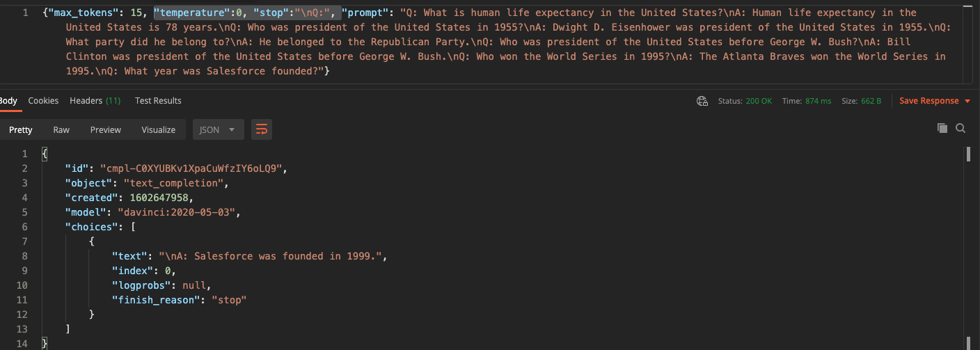
Task: Switch response view to Preview
Action: click(x=106, y=129)
